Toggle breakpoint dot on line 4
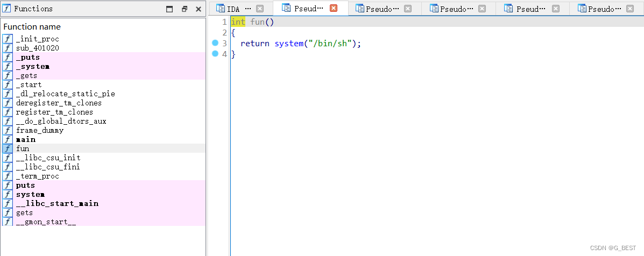 coord(215,53)
